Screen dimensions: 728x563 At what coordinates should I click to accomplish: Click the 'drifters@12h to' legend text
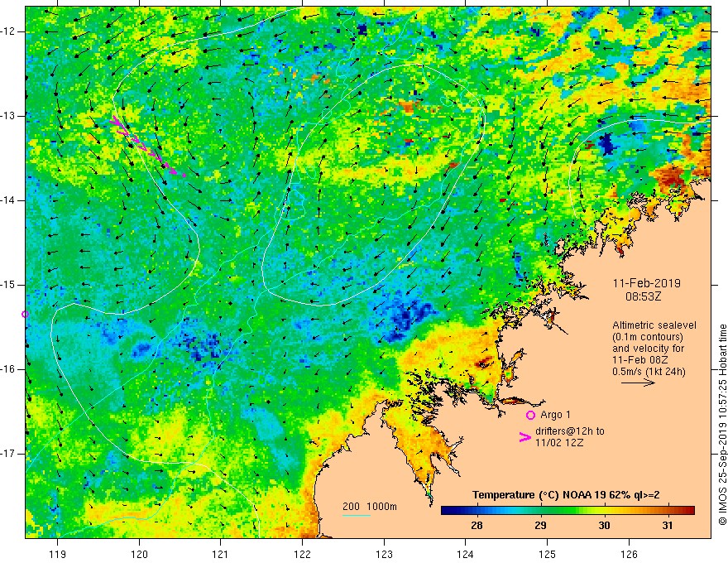(x=570, y=431)
